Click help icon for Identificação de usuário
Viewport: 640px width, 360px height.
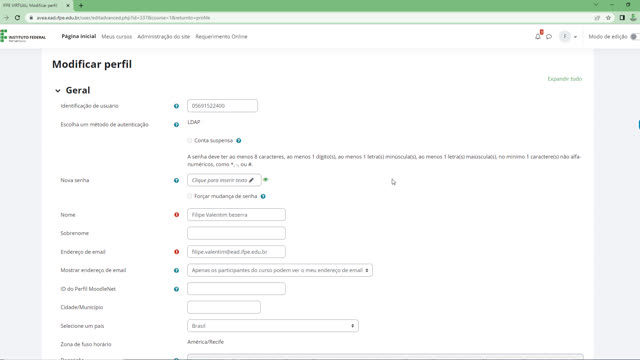pos(176,106)
